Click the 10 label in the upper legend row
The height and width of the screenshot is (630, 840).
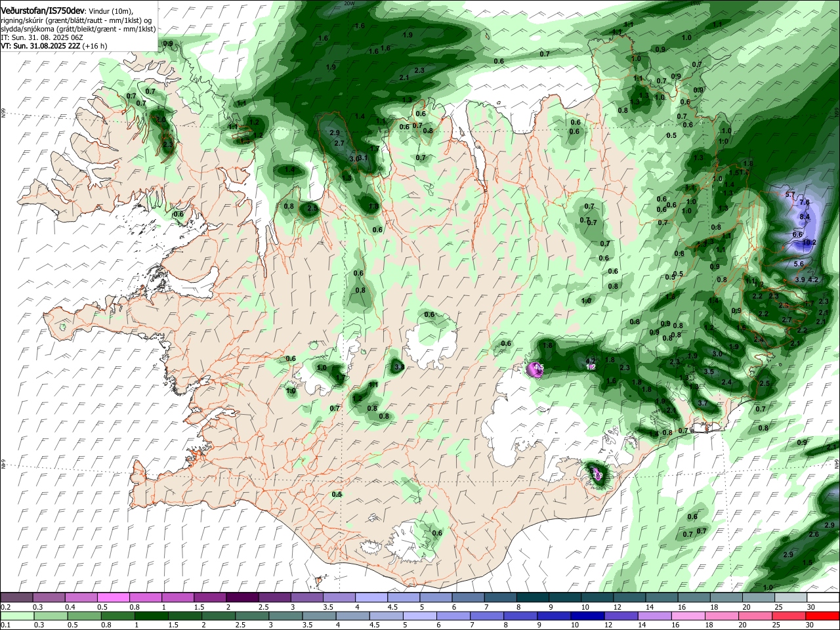(585, 607)
